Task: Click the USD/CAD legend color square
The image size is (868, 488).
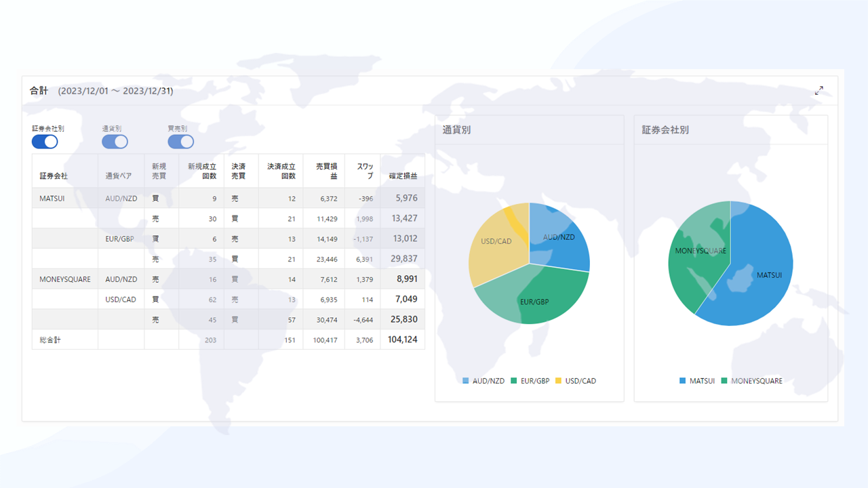Action: [559, 381]
